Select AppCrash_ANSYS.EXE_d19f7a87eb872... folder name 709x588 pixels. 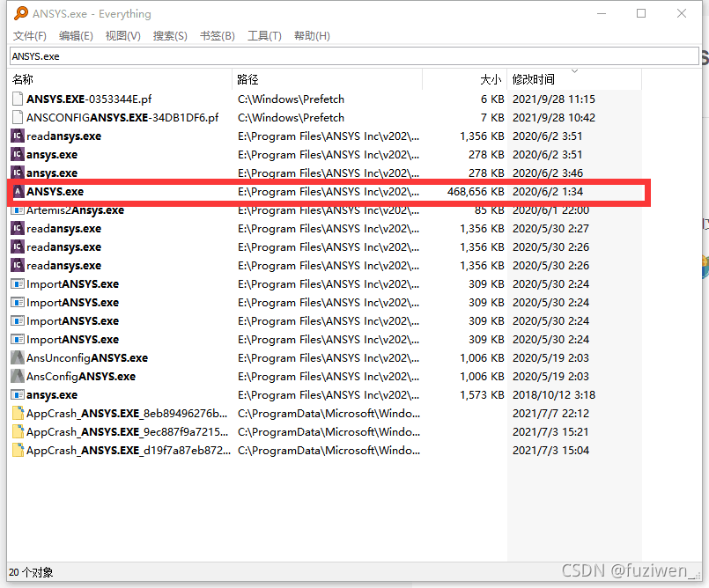(x=129, y=450)
